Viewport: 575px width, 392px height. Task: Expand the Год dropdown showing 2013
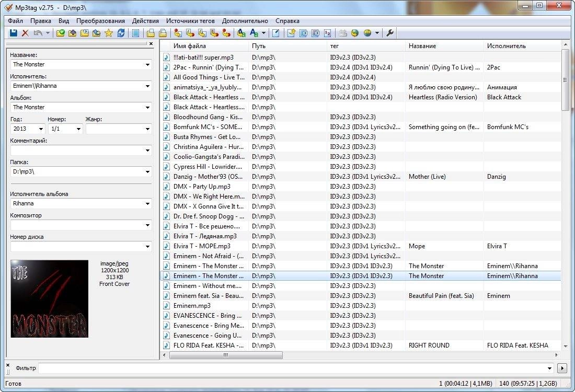coord(41,129)
